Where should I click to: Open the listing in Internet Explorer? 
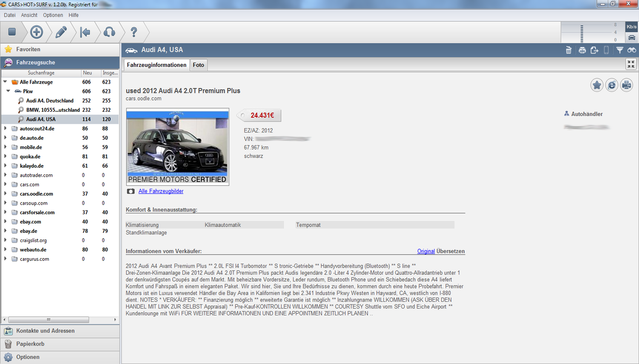(x=612, y=85)
